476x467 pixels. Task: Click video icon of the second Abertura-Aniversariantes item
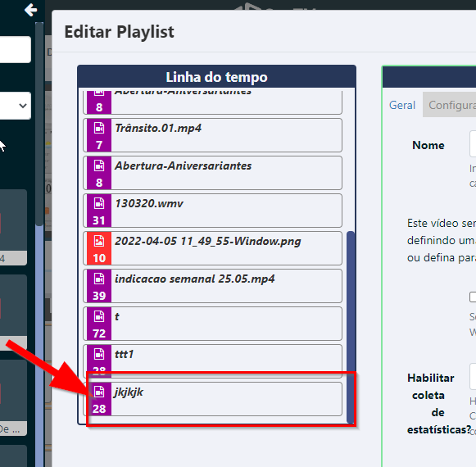click(99, 165)
